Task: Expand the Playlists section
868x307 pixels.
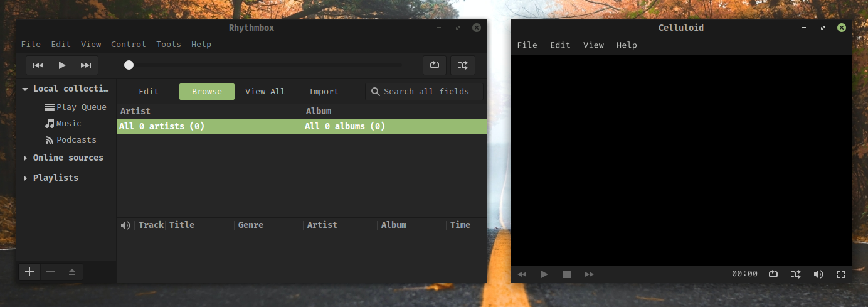Action: coord(25,178)
